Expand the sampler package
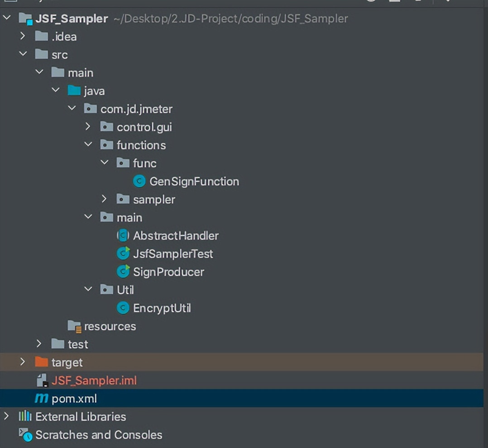Screen dimensions: 488x448 [x=104, y=199]
